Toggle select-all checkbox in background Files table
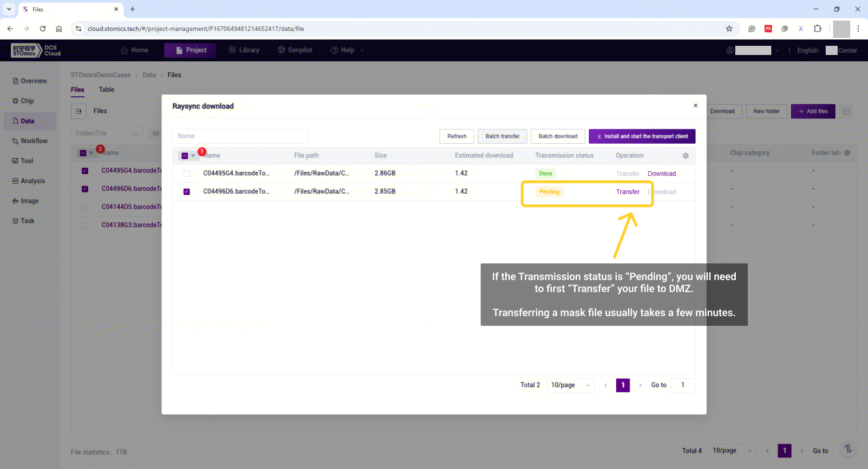This screenshot has width=868, height=469. point(83,153)
